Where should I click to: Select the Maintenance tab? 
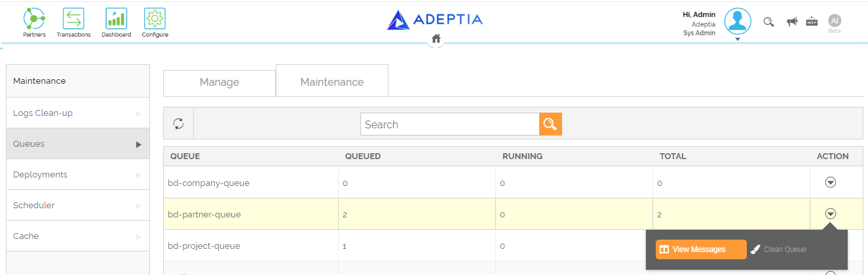pos(332,82)
